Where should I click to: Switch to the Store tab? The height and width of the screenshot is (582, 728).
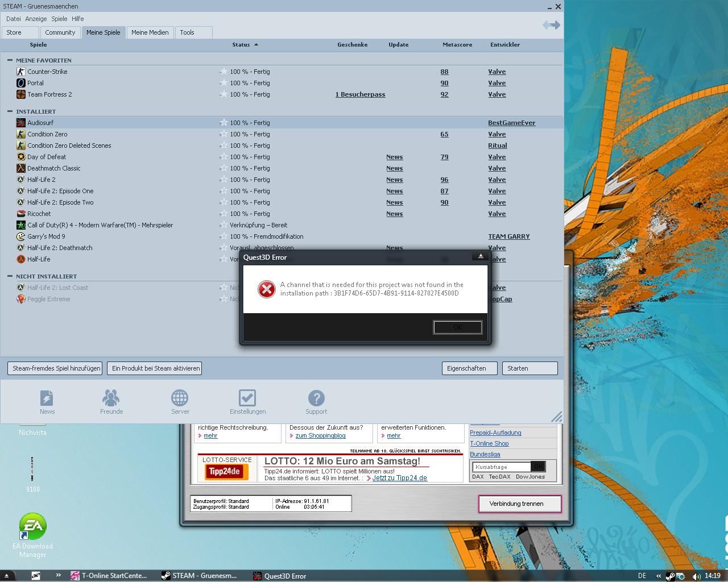tap(20, 32)
